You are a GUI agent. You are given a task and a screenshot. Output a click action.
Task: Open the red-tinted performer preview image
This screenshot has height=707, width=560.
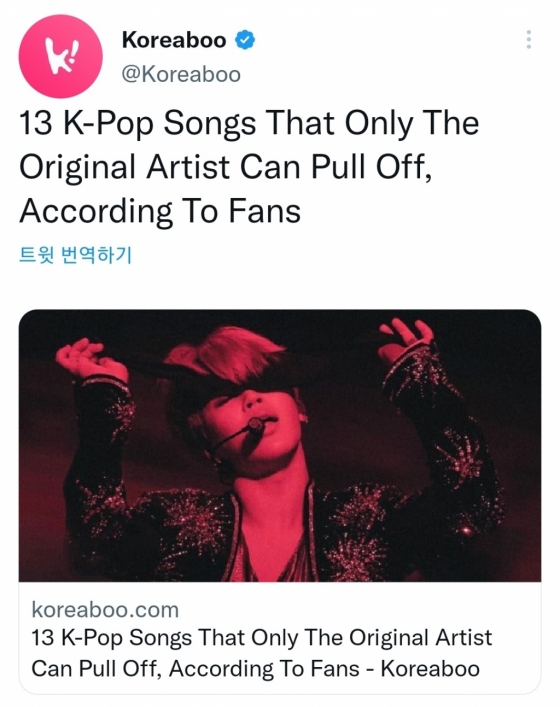(x=280, y=445)
